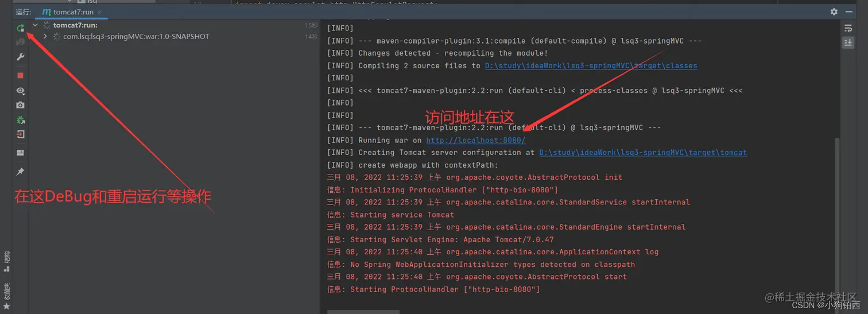Click 'No Spring WebApplicationInitializer types detected' line
Viewport: 868px width, 314px height.
tap(481, 265)
